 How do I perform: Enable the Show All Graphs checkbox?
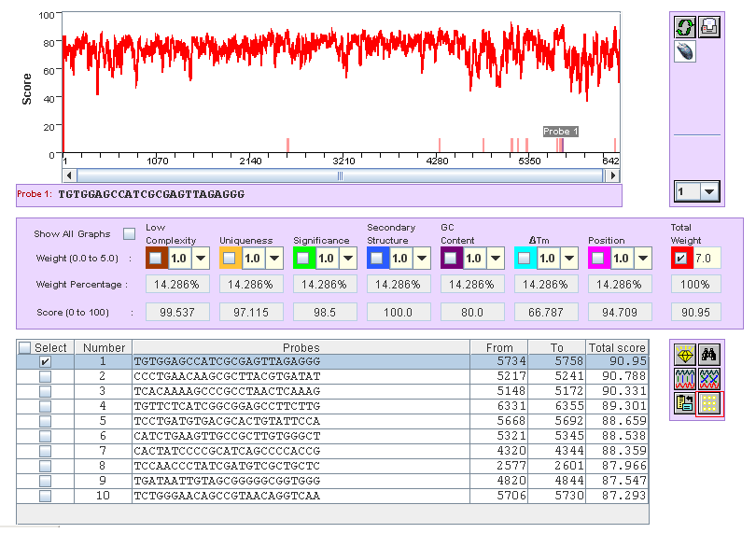tap(130, 233)
